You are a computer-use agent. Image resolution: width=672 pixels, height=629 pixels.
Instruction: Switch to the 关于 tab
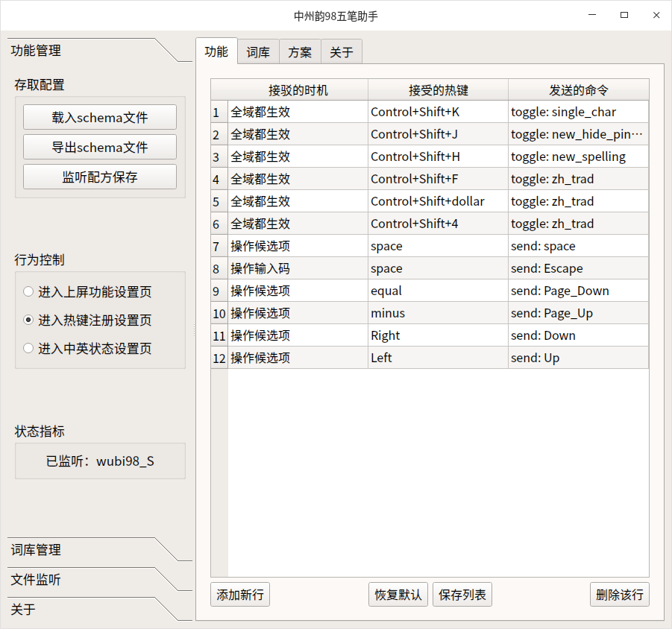pyautogui.click(x=341, y=51)
